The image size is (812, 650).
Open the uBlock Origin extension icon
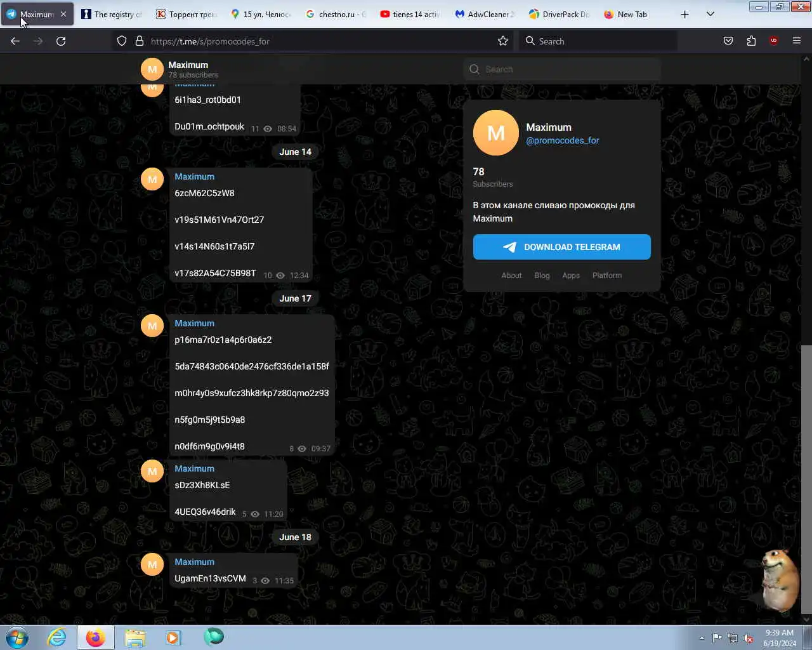pos(773,41)
